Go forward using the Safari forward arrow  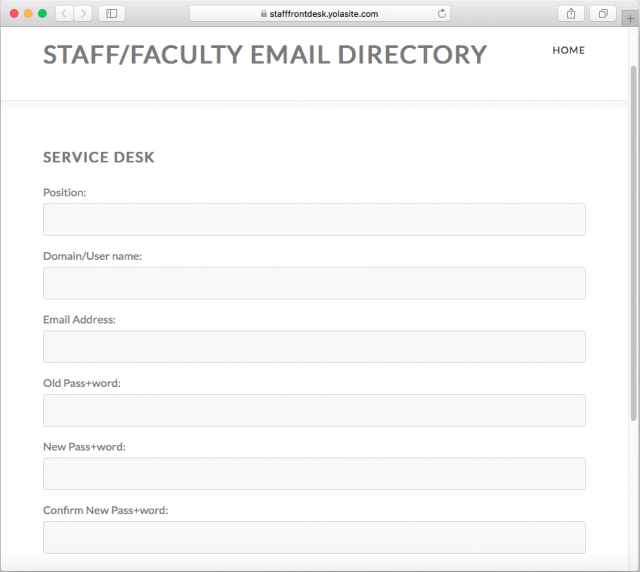[83, 13]
